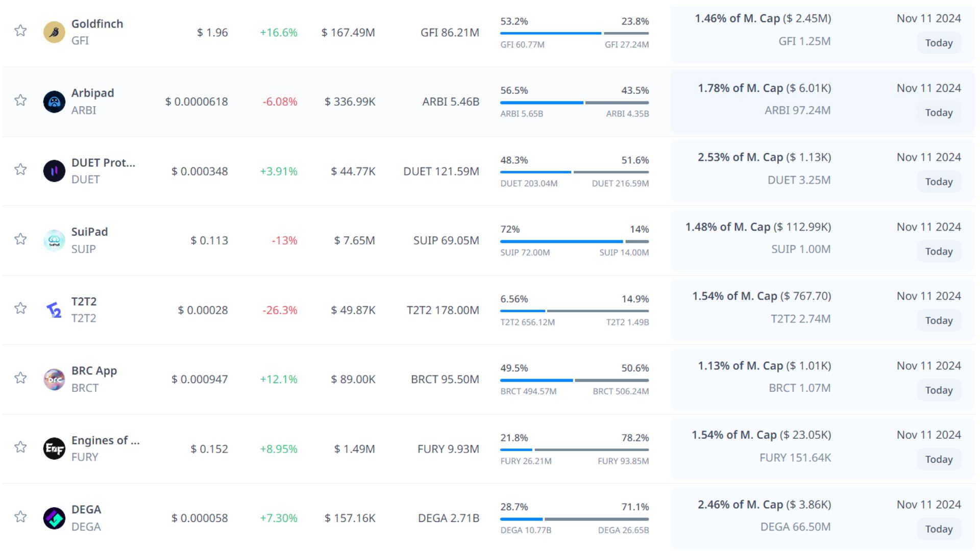Click the Engines of Fury logo
The height and width of the screenshot is (551, 980).
point(54,448)
